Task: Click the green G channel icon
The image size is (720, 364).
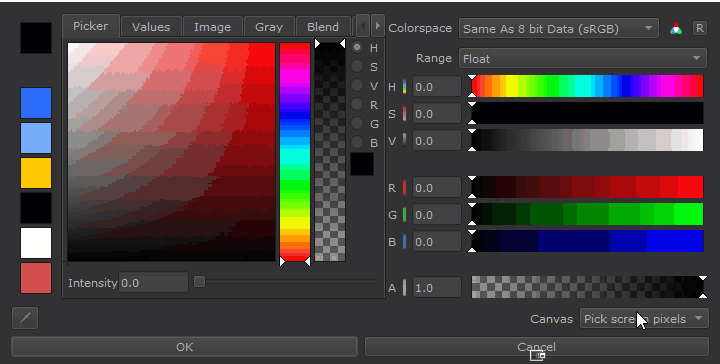Action: (405, 215)
